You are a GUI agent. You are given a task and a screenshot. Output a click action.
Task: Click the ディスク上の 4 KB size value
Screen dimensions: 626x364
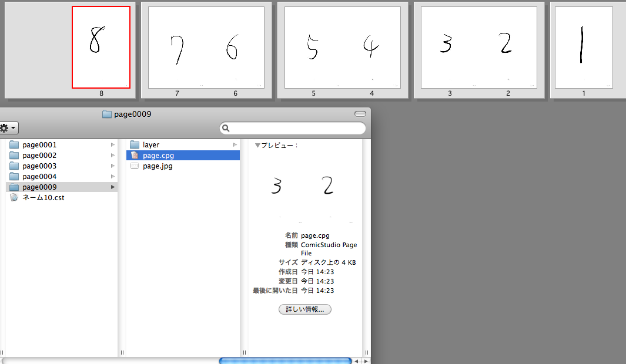328,262
